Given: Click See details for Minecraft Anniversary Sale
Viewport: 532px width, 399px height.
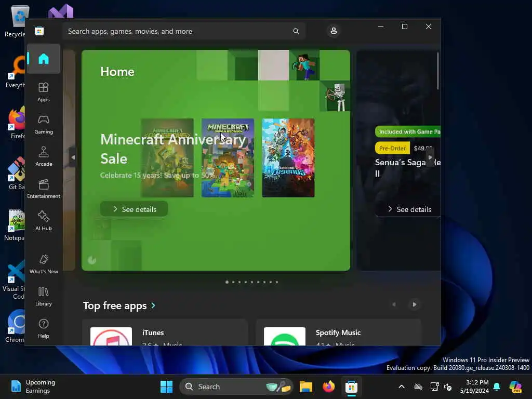Looking at the screenshot, I should click(x=134, y=209).
